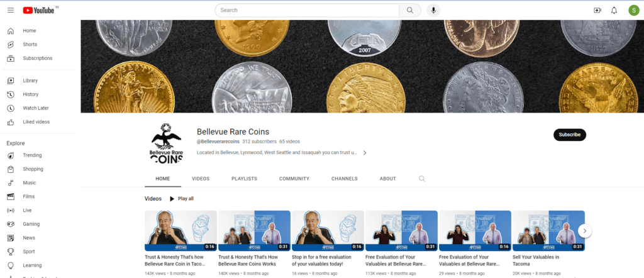This screenshot has height=278, width=644.
Task: Switch to the ABOUT tab
Action: pyautogui.click(x=387, y=179)
